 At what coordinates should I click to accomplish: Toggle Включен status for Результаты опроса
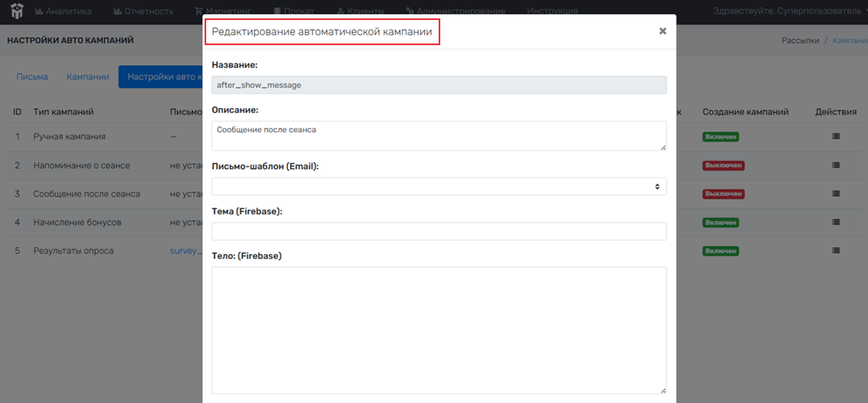click(720, 251)
